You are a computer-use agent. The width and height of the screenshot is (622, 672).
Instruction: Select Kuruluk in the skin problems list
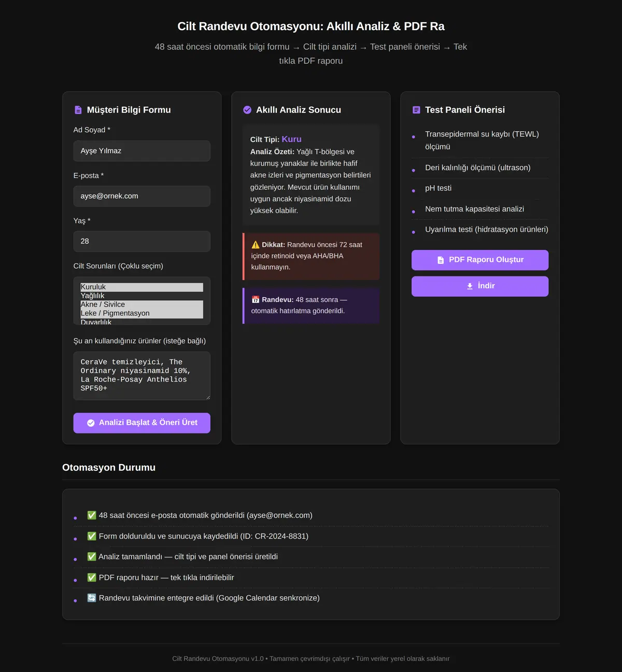(142, 287)
